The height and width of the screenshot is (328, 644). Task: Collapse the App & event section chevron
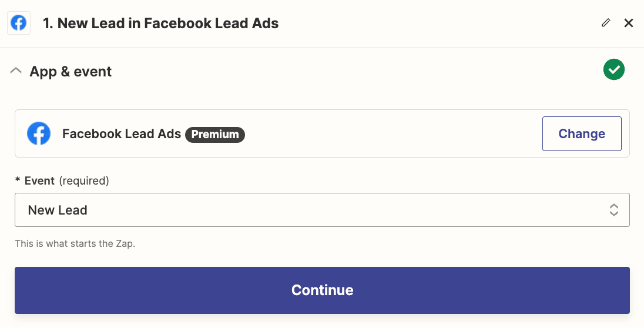click(16, 71)
